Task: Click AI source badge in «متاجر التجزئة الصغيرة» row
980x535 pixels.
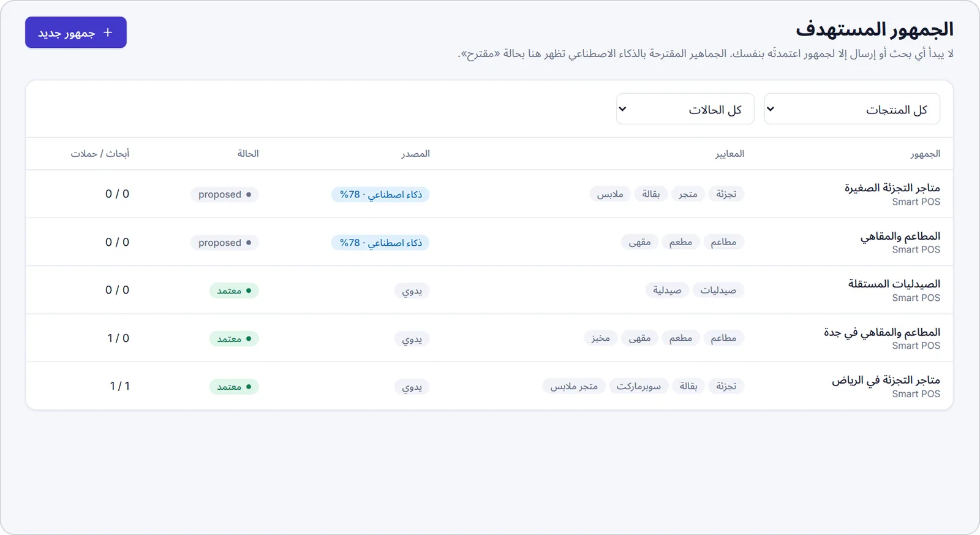Action: click(x=381, y=195)
